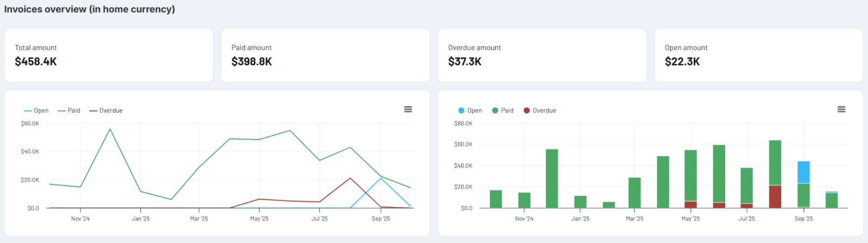Click the Sep '25 label on line chart

[x=381, y=219]
